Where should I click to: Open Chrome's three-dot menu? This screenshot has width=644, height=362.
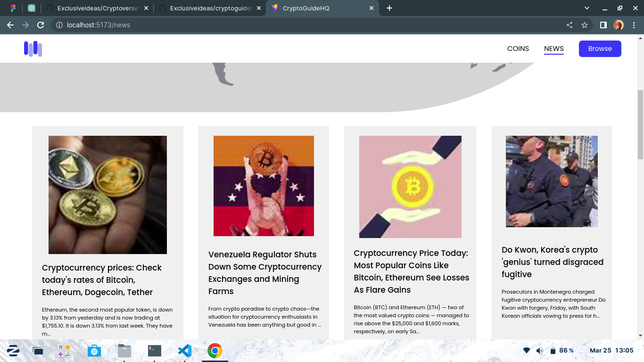[634, 25]
